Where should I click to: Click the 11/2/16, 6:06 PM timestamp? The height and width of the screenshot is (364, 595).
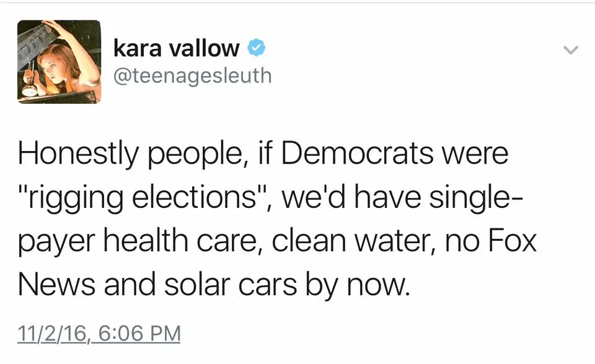99,334
